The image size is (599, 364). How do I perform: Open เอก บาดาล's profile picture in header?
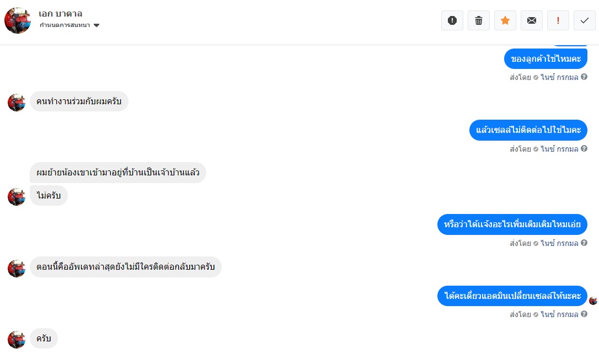[18, 20]
